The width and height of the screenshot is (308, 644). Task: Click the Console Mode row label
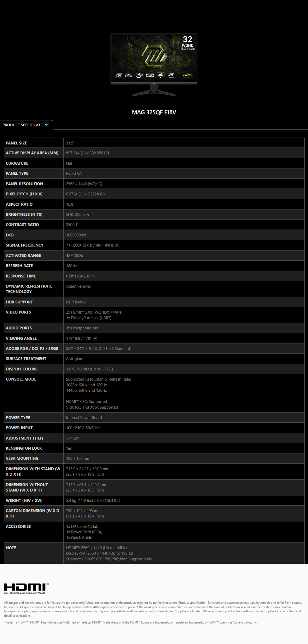21,379
